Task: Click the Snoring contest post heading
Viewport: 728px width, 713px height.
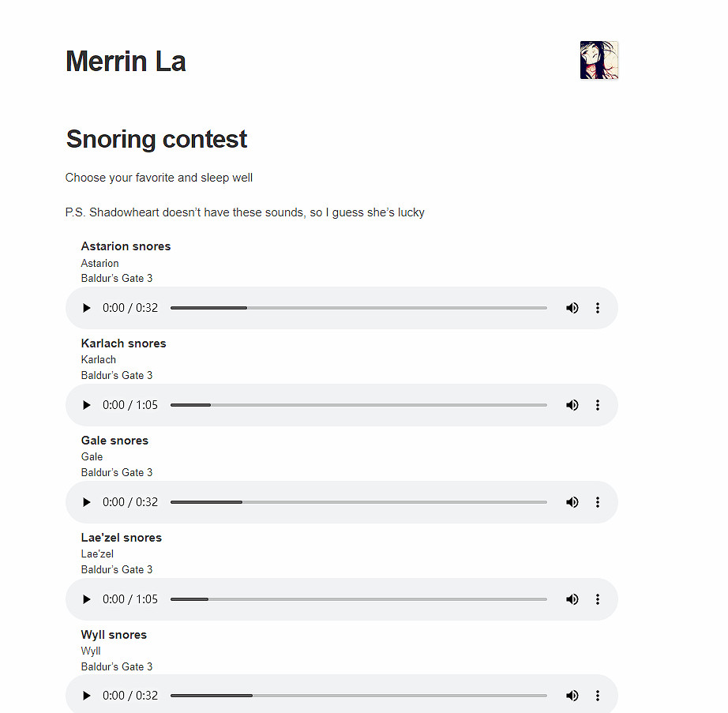Action: pyautogui.click(x=156, y=139)
